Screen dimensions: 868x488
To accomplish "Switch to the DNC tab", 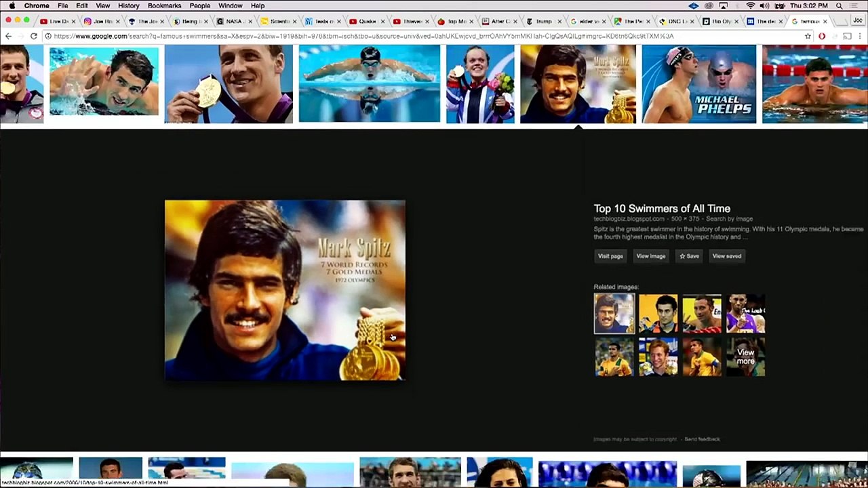I will pyautogui.click(x=674, y=21).
